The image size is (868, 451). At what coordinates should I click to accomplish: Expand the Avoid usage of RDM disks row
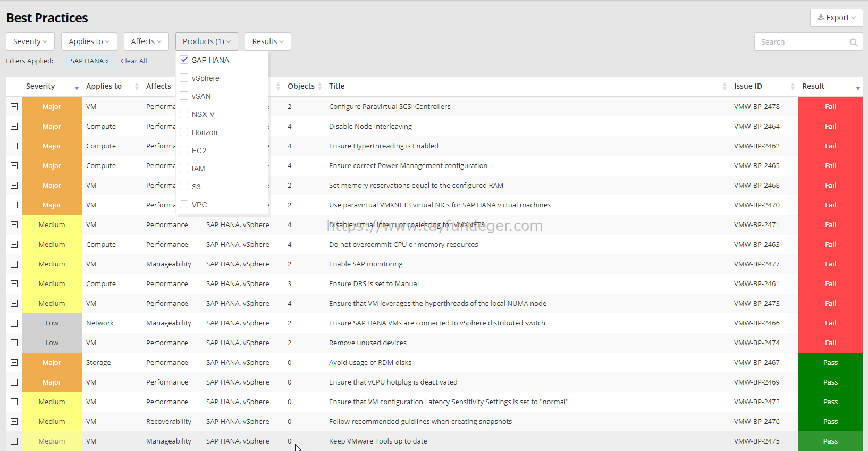click(x=14, y=362)
